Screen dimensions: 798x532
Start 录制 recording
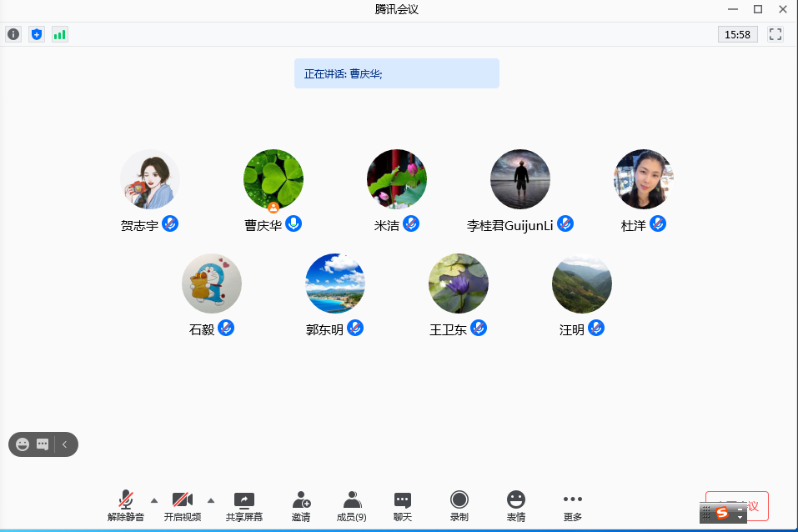[459, 505]
